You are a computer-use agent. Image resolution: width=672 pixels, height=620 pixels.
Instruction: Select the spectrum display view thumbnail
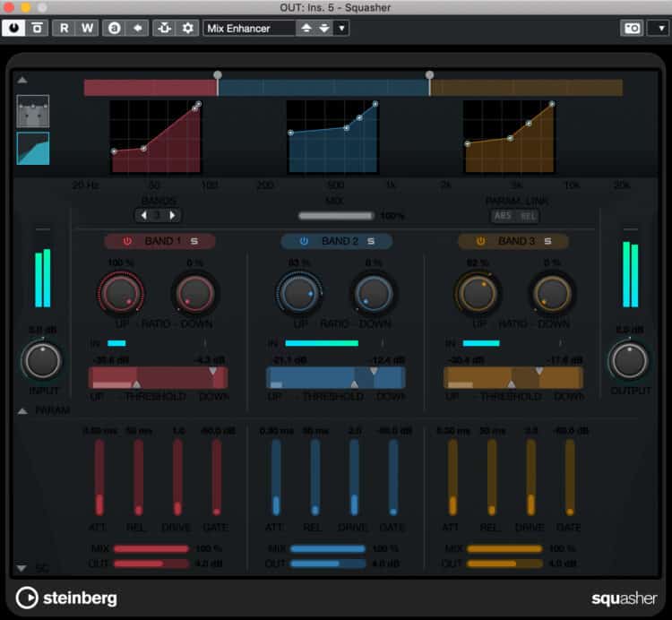point(33,111)
